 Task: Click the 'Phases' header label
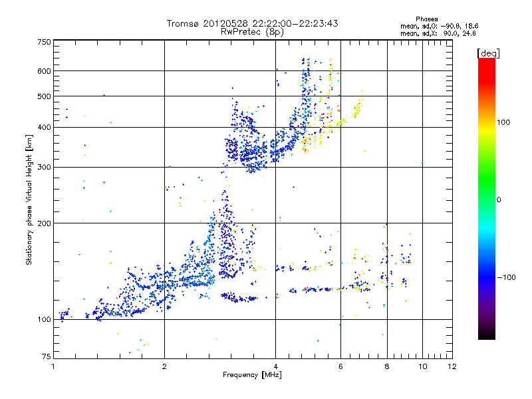click(427, 19)
